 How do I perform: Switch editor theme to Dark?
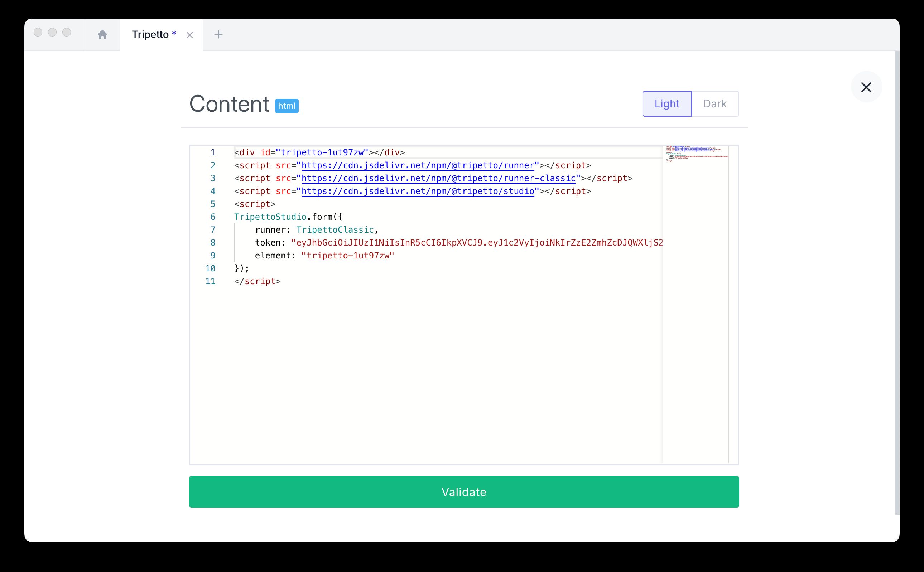(715, 104)
